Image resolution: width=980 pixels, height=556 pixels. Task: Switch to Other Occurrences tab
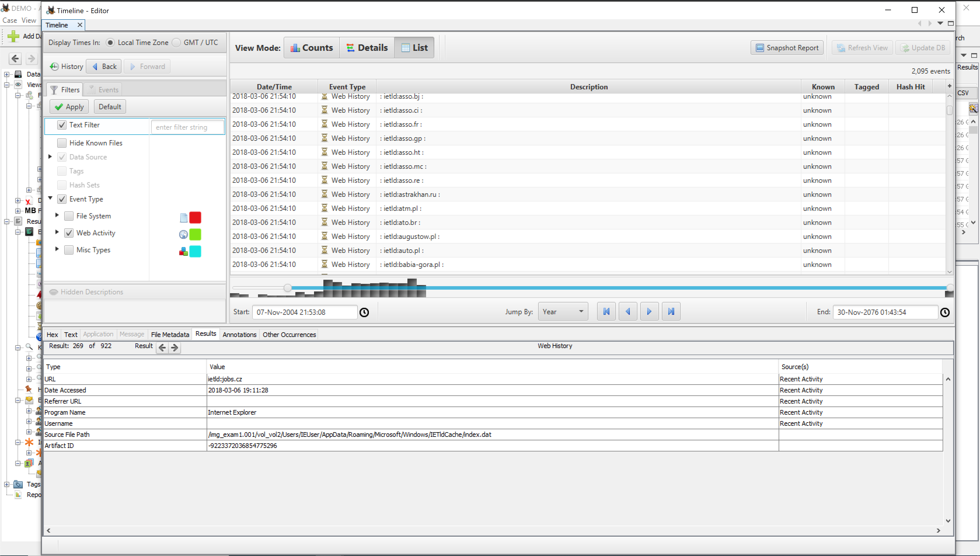point(289,335)
